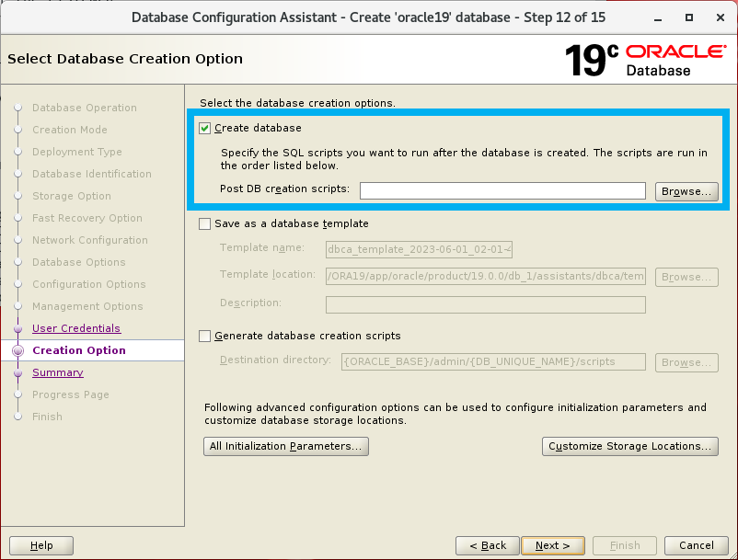Open the User Credentials step link
This screenshot has width=738, height=560.
pos(76,328)
